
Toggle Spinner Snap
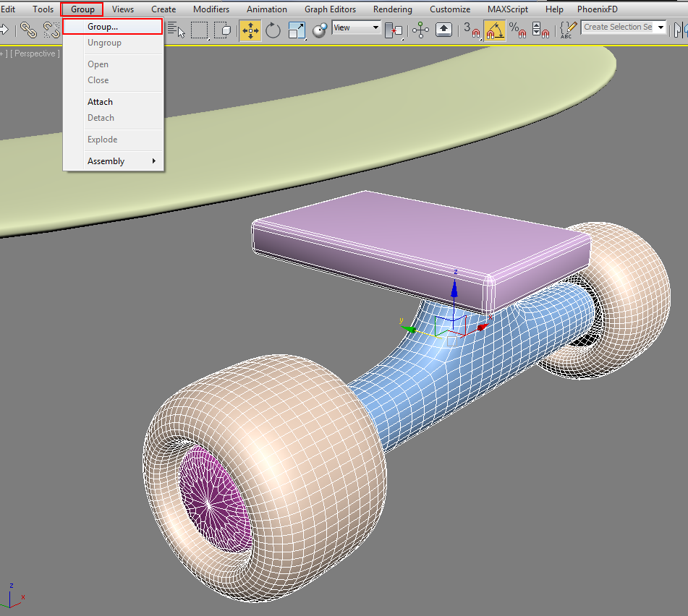[x=540, y=30]
